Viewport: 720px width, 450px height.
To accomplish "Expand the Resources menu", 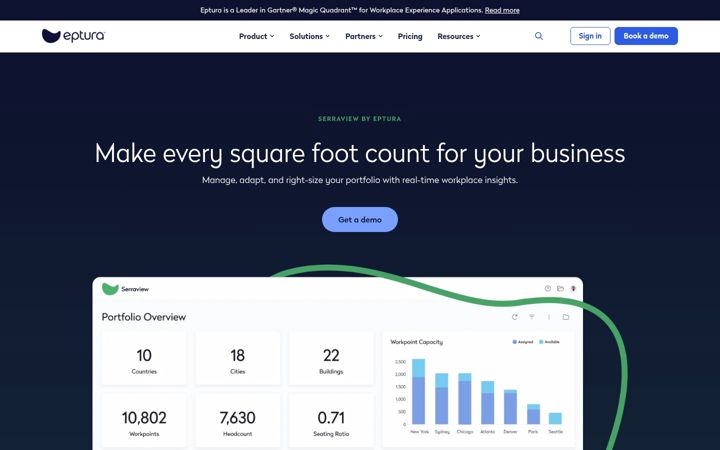I will (459, 36).
